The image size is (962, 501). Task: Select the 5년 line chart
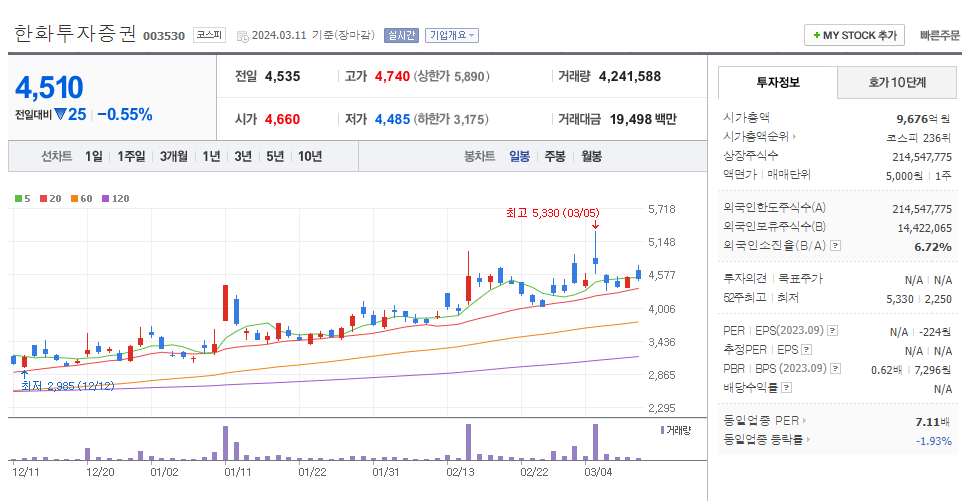[275, 156]
